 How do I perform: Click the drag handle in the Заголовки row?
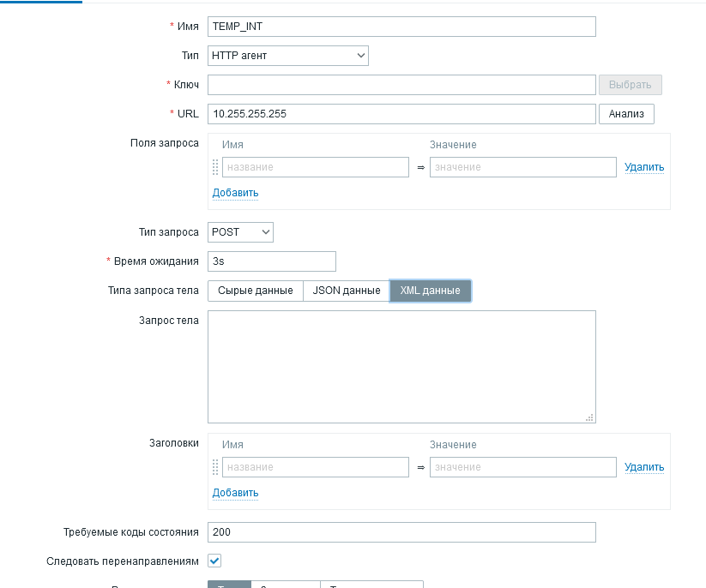pyautogui.click(x=214, y=467)
